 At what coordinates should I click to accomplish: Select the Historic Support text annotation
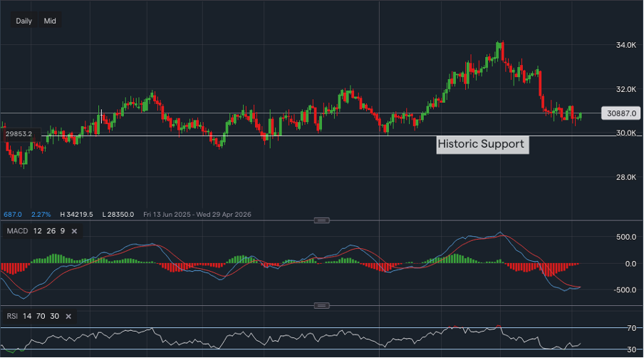tap(481, 144)
